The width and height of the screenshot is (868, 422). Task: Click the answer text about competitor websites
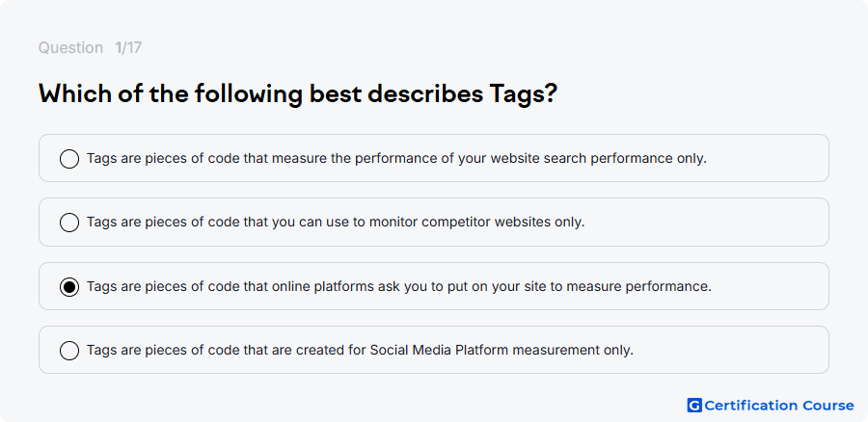pos(336,223)
